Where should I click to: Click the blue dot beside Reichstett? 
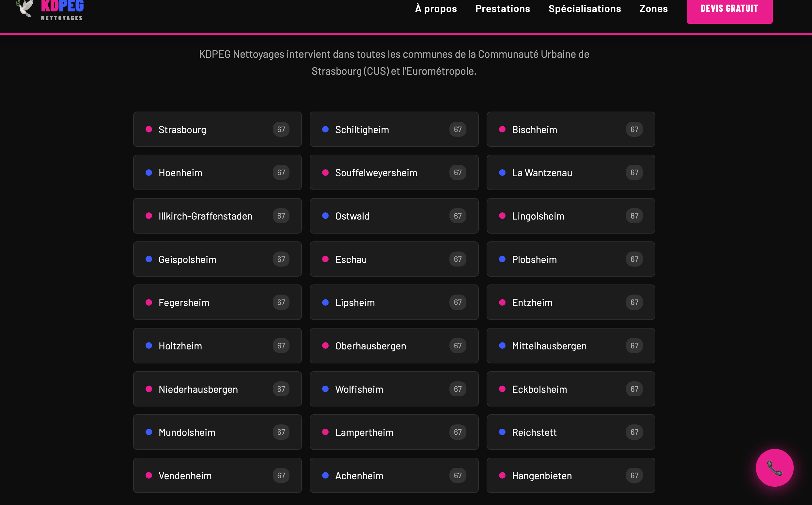[x=502, y=432]
